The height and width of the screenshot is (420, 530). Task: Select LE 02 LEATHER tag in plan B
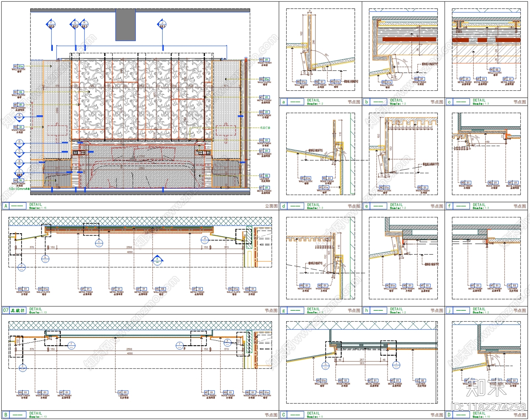point(123,394)
